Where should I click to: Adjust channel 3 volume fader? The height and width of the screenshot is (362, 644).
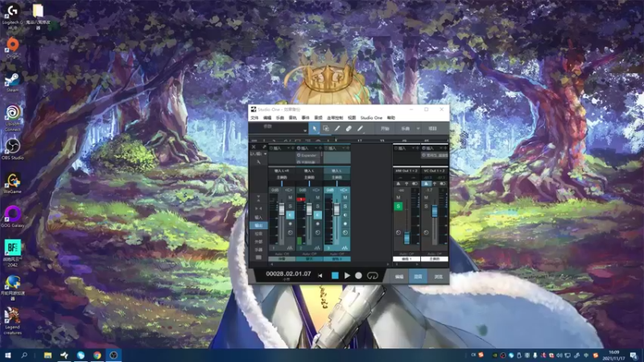[336, 209]
